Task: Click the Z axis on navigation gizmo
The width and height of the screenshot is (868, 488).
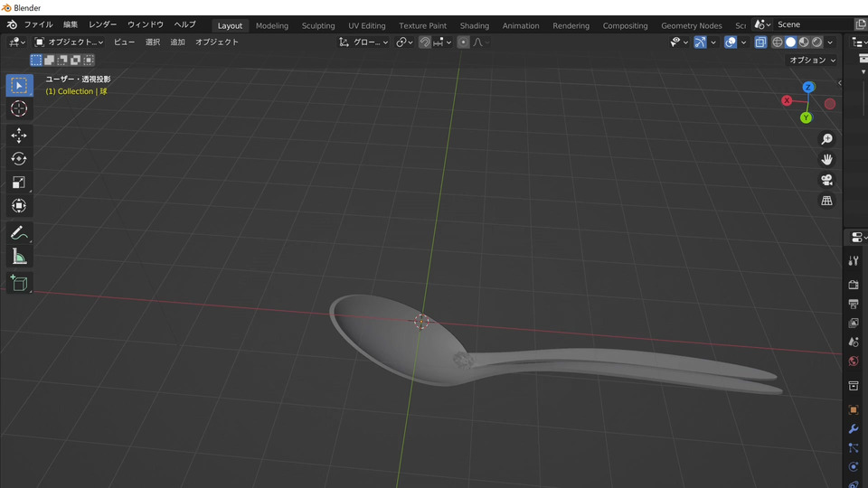Action: pyautogui.click(x=808, y=87)
